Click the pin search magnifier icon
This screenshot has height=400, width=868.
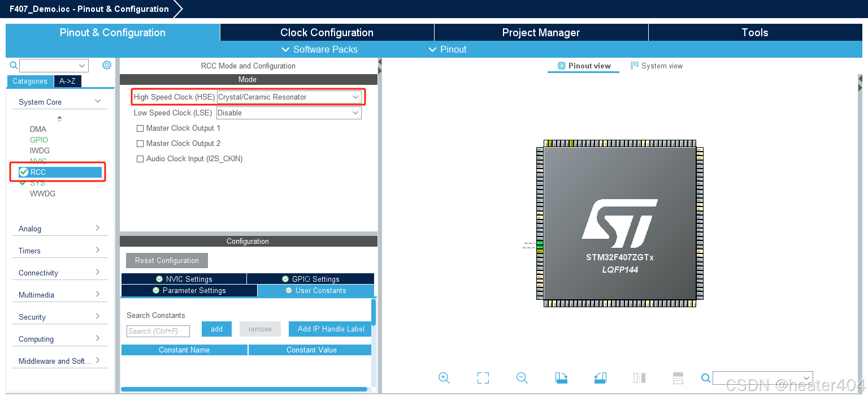pos(706,378)
